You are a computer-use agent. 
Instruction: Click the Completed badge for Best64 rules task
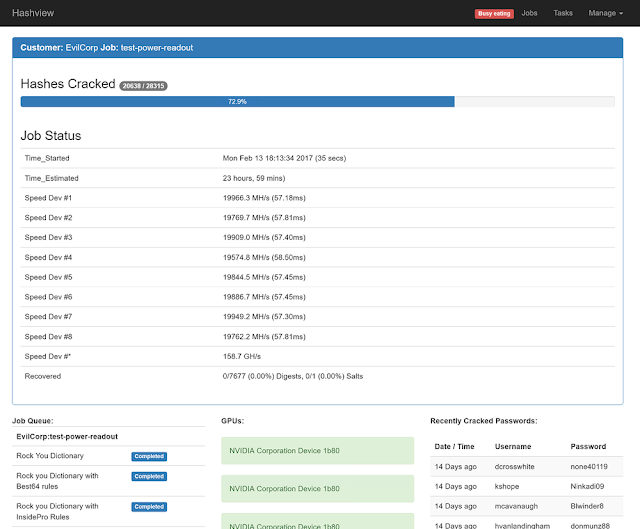tap(149, 476)
